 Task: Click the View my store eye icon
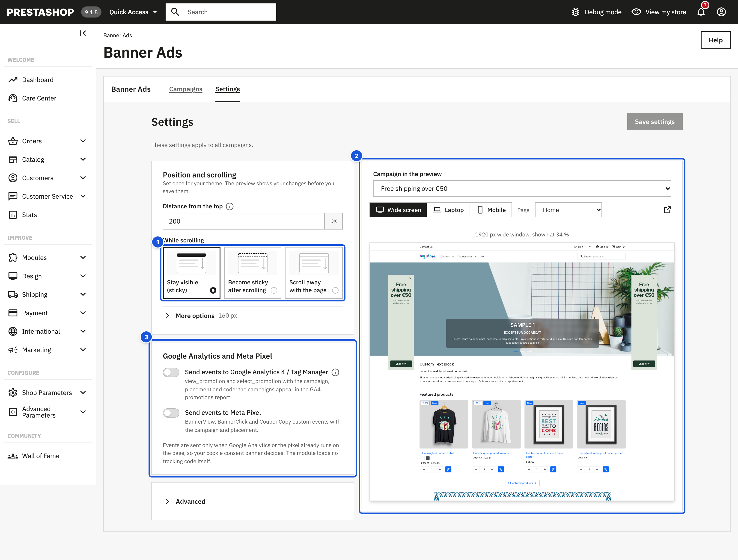636,12
